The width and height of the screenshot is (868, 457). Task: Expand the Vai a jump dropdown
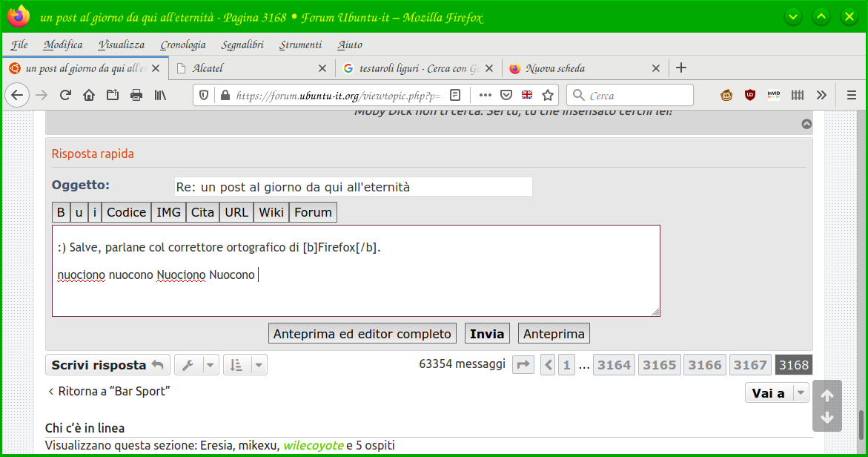coord(777,392)
